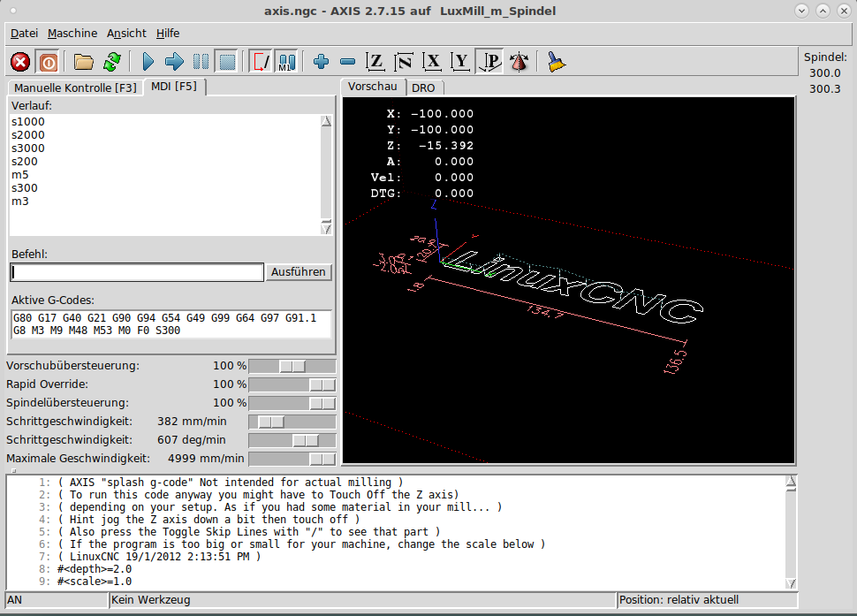Click the Schrittgeschwindigkeit deg/min slider
The image size is (857, 616).
pyautogui.click(x=292, y=440)
